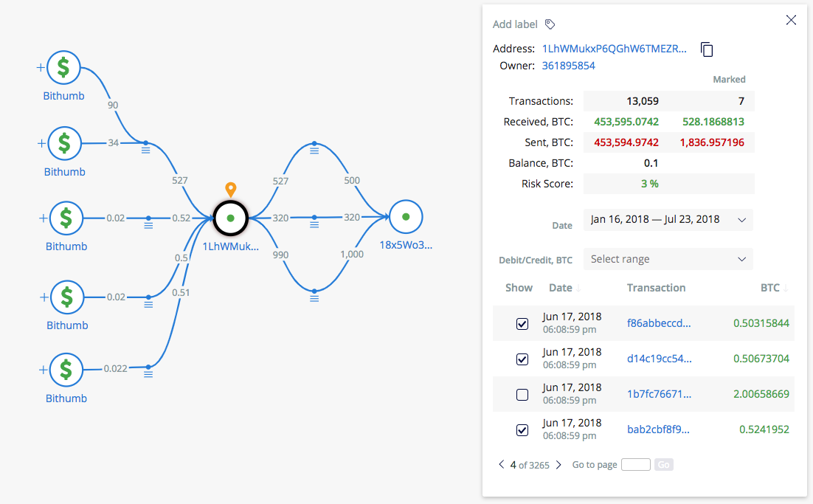The width and height of the screenshot is (813, 504).
Task: Click the next page chevron in pagination
Action: 558,464
